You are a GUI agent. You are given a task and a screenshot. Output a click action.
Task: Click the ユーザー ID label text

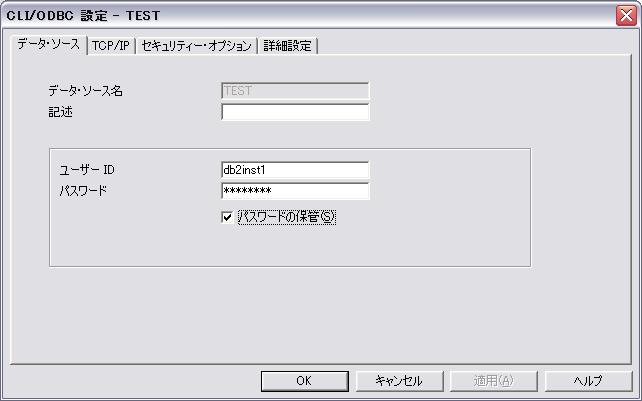(x=87, y=170)
